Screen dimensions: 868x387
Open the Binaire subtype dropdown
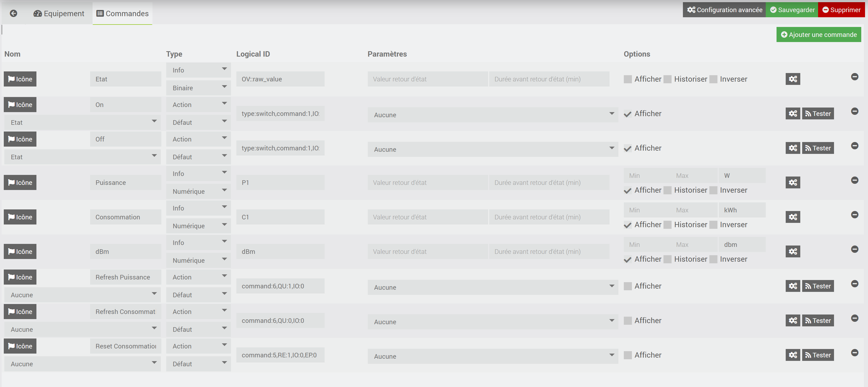coord(198,88)
